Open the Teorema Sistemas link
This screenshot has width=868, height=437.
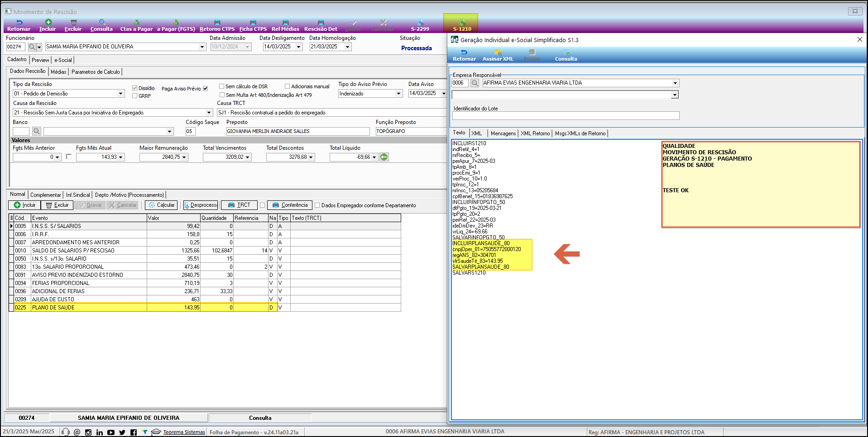pos(184,432)
